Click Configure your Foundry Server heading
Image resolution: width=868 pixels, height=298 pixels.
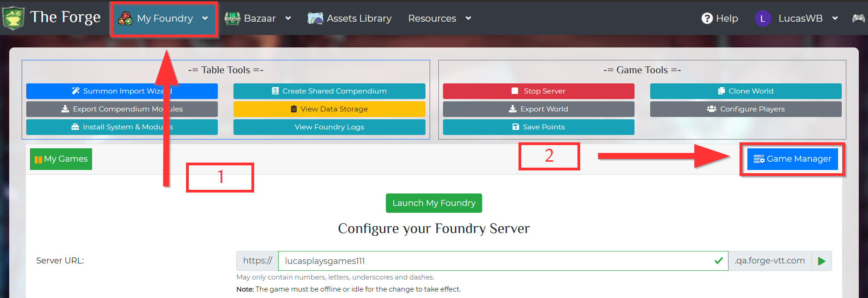434,228
